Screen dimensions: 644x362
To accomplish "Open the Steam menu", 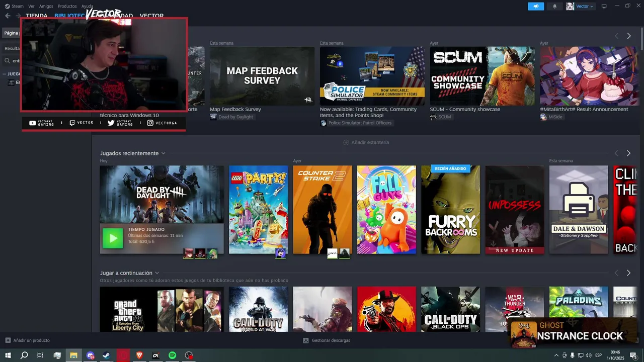I will click(14, 6).
